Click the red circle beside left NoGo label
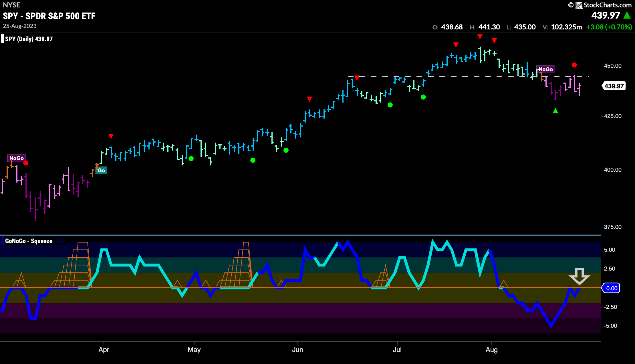Image resolution: width=635 pixels, height=364 pixels. [x=26, y=163]
